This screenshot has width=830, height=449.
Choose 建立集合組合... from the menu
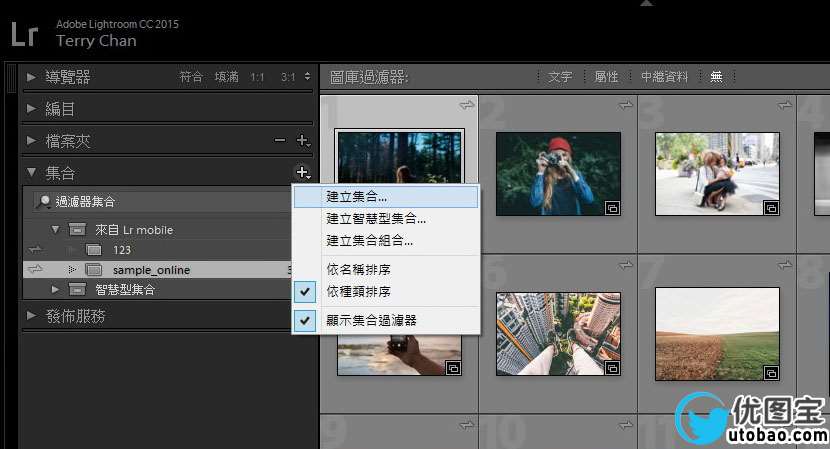[386, 240]
